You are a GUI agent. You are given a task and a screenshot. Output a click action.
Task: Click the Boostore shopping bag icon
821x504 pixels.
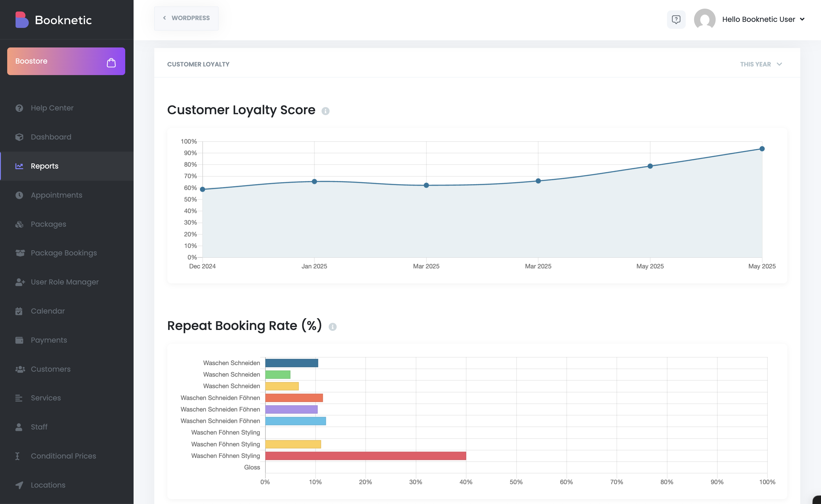tap(111, 62)
